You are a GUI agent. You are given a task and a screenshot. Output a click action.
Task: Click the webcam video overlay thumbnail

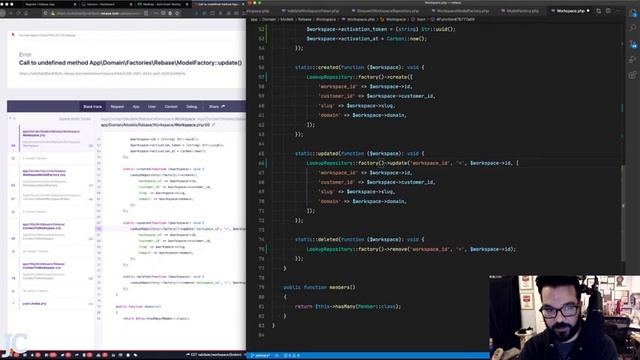pyautogui.click(x=564, y=318)
